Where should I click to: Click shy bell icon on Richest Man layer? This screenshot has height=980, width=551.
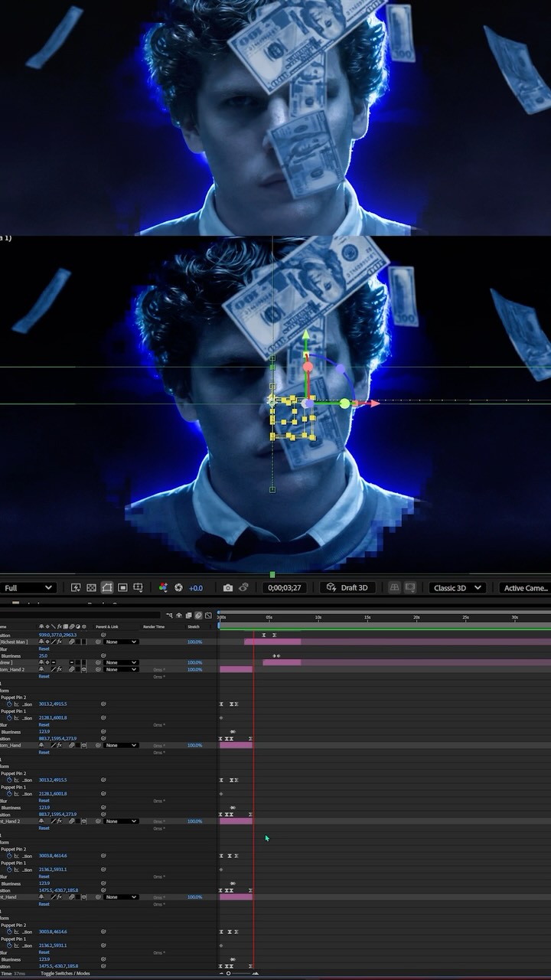click(x=41, y=642)
